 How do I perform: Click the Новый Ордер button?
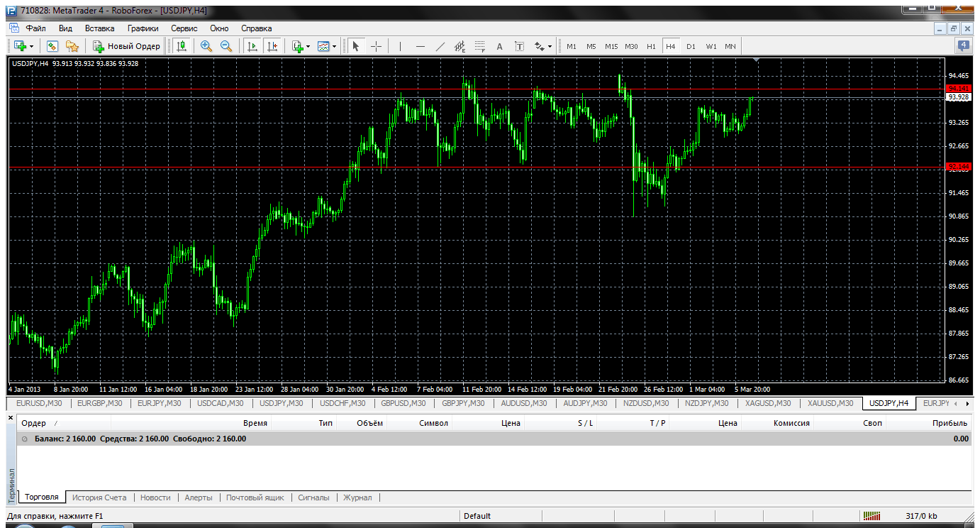tap(127, 46)
